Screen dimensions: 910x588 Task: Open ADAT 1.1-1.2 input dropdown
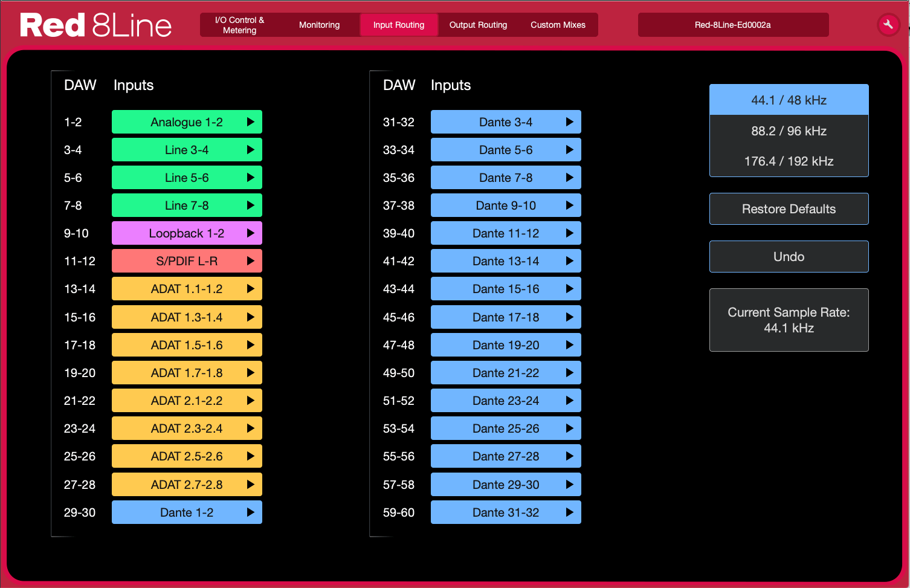click(187, 289)
